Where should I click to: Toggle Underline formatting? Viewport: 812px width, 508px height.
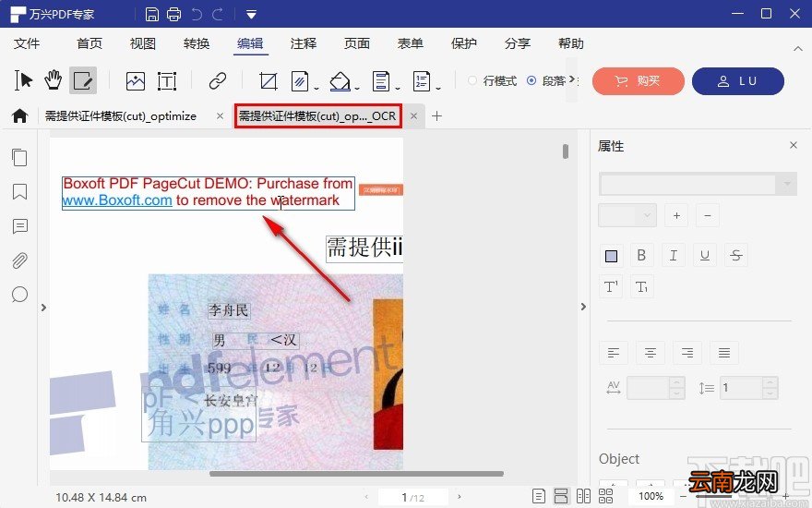[705, 255]
